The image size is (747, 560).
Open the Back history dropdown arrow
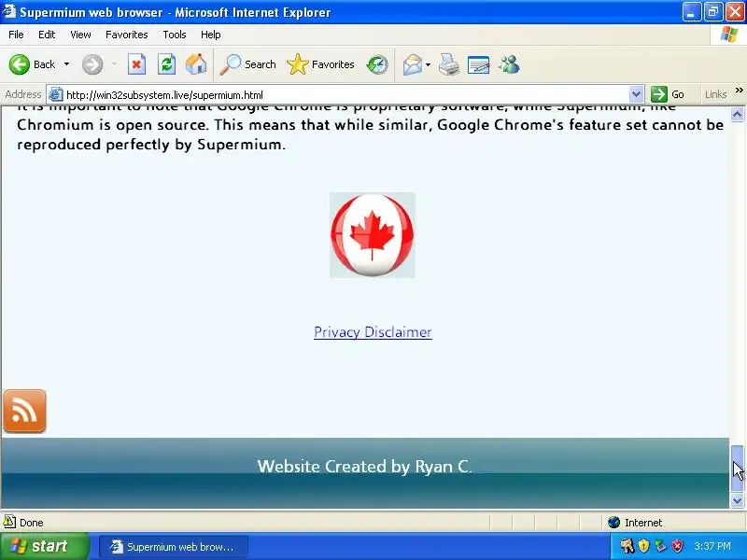[x=66, y=64]
